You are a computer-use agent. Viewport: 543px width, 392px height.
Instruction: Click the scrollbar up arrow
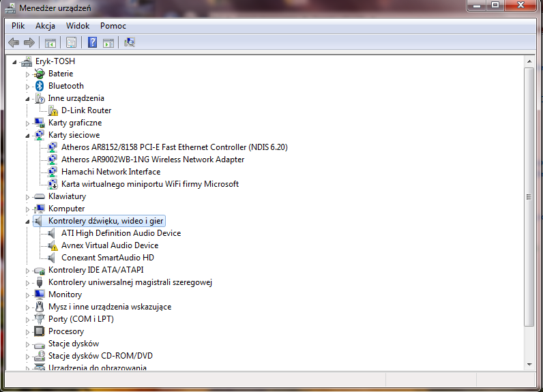[x=529, y=61]
